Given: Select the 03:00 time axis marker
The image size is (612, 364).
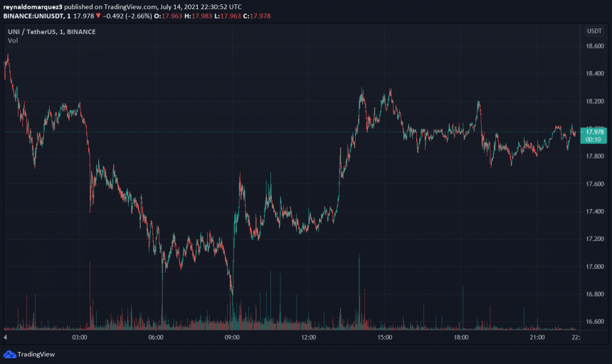Looking at the screenshot, I should tap(80, 338).
